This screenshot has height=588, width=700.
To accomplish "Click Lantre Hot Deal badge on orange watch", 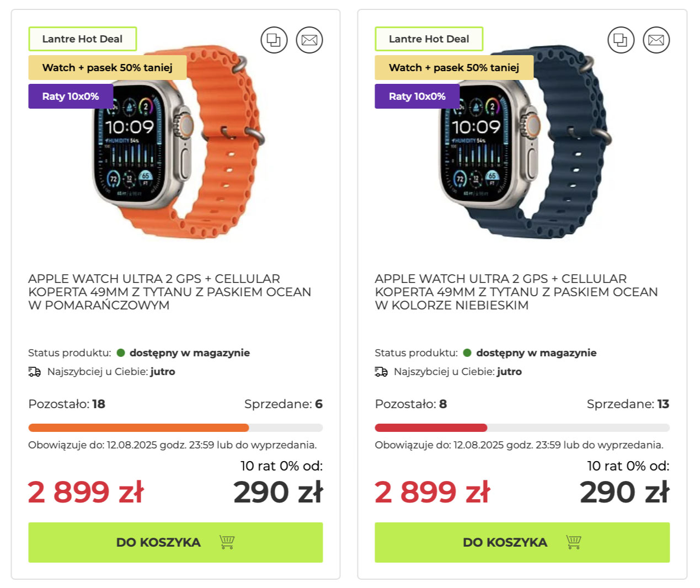I will pos(82,39).
